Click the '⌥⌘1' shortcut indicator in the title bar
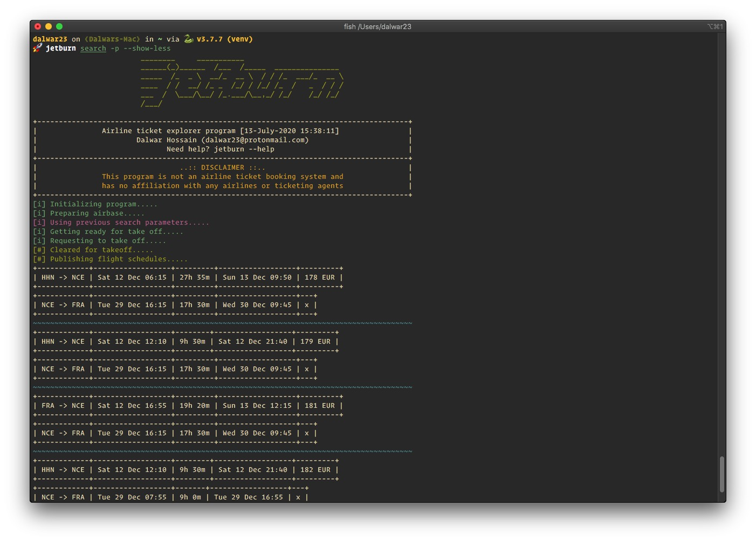The image size is (756, 542). click(x=715, y=26)
